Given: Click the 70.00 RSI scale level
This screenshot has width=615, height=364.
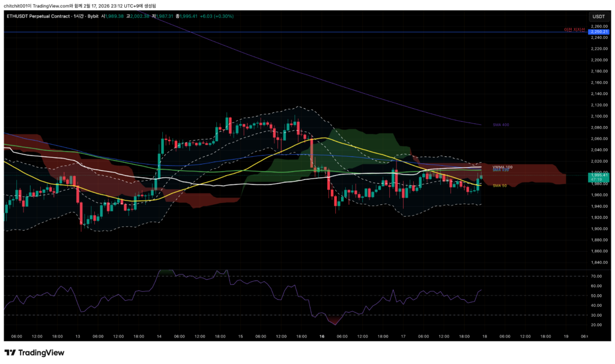Looking at the screenshot, I should point(596,276).
